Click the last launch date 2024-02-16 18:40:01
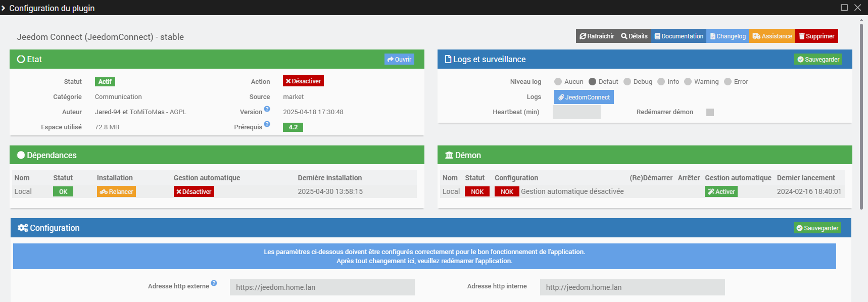The image size is (868, 302). (x=809, y=191)
